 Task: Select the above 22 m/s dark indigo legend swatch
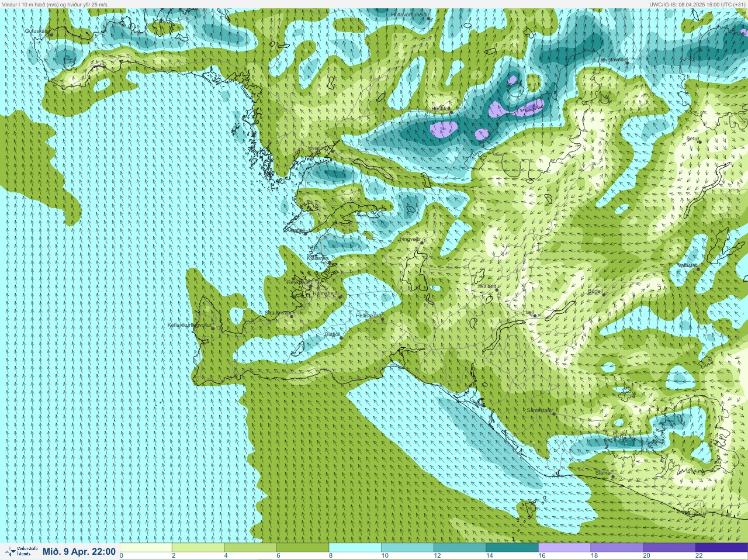[721, 548]
